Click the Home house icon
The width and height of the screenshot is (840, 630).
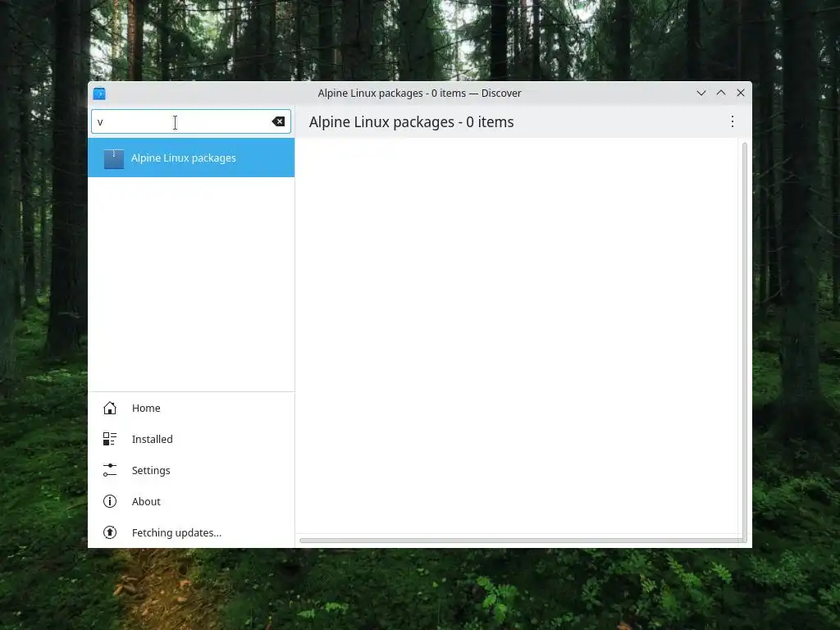110,409
